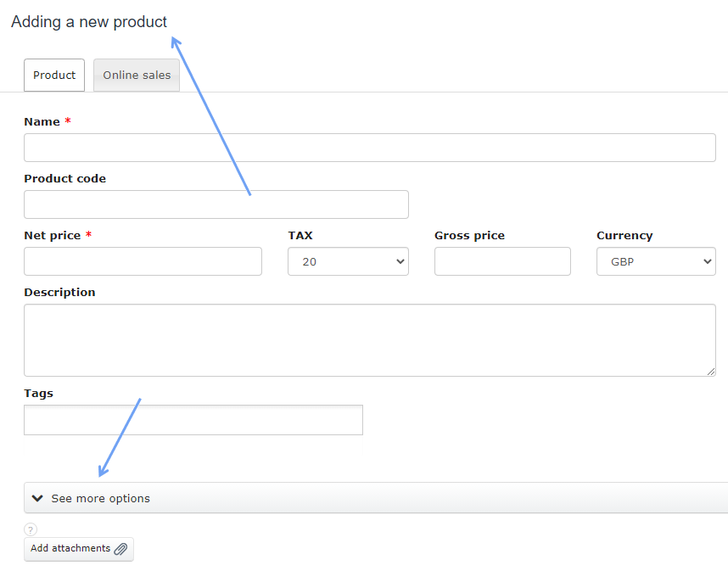728x571 pixels.
Task: Click into the Product code field
Action: [216, 204]
